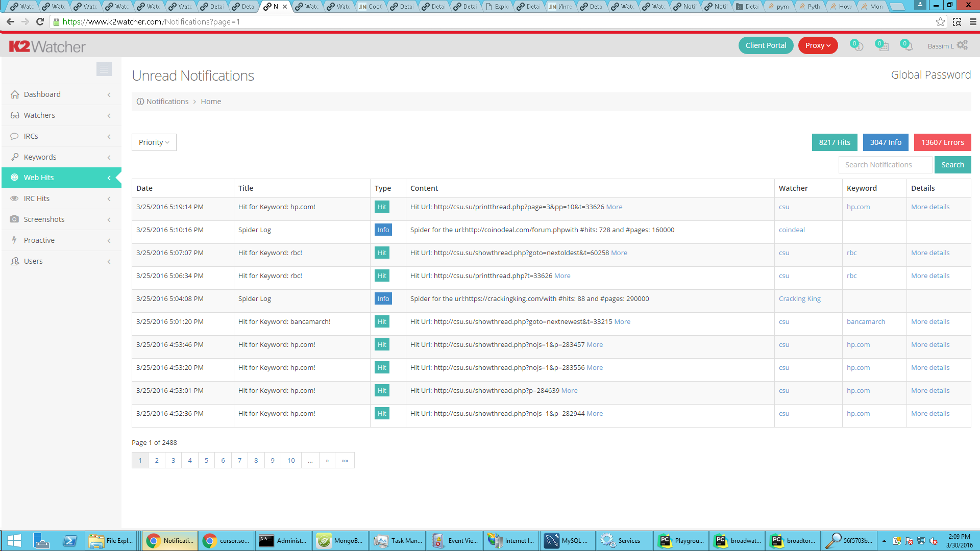Click the IRC Hits eye icon
The width and height of the screenshot is (980, 551).
(x=15, y=198)
